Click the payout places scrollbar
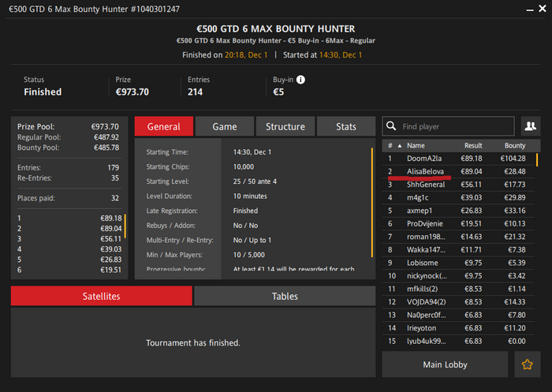Image resolution: width=552 pixels, height=392 pixels. 125,226
